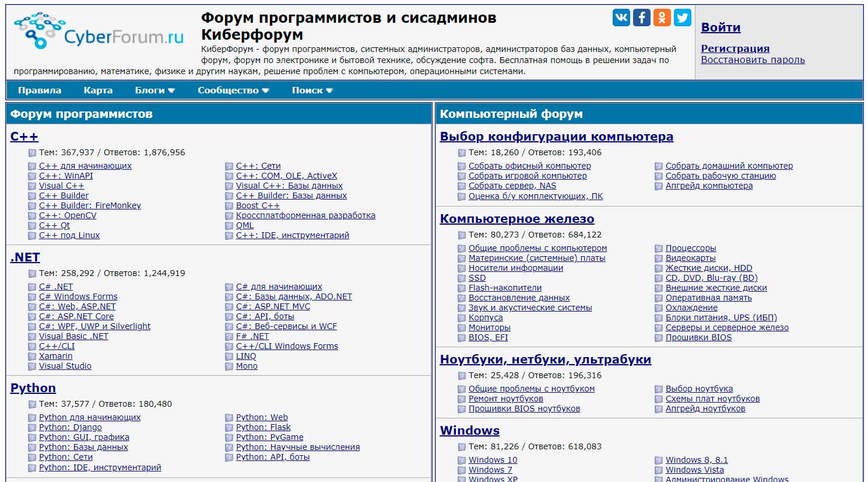Click folder icon beside SSD
The height and width of the screenshot is (482, 868).
[462, 278]
